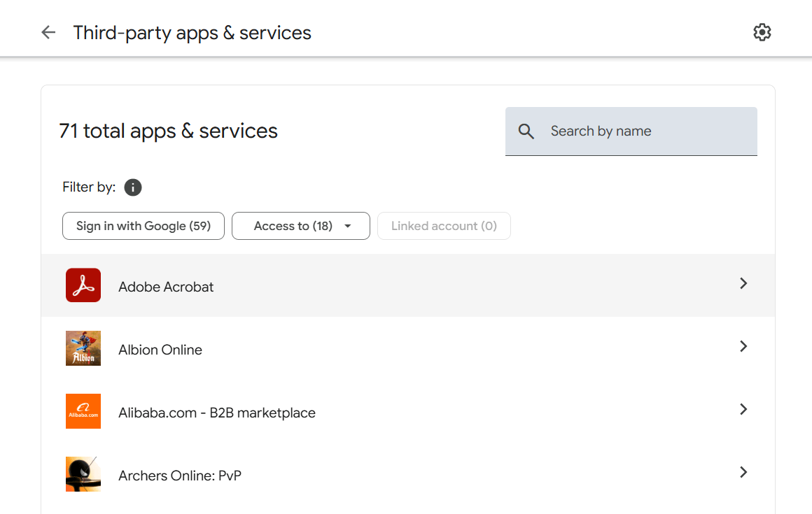The height and width of the screenshot is (514, 812).
Task: Select the Adobe Acrobat name label
Action: tap(166, 287)
